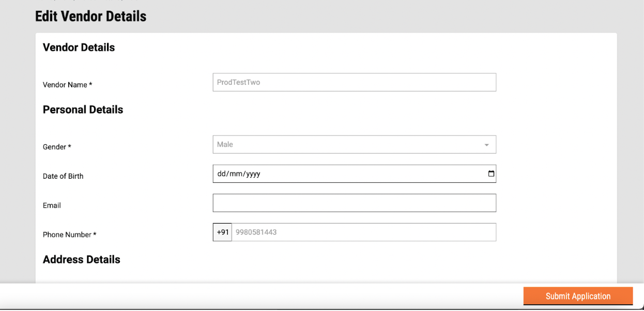Click the Vendor Name * label

click(67, 85)
